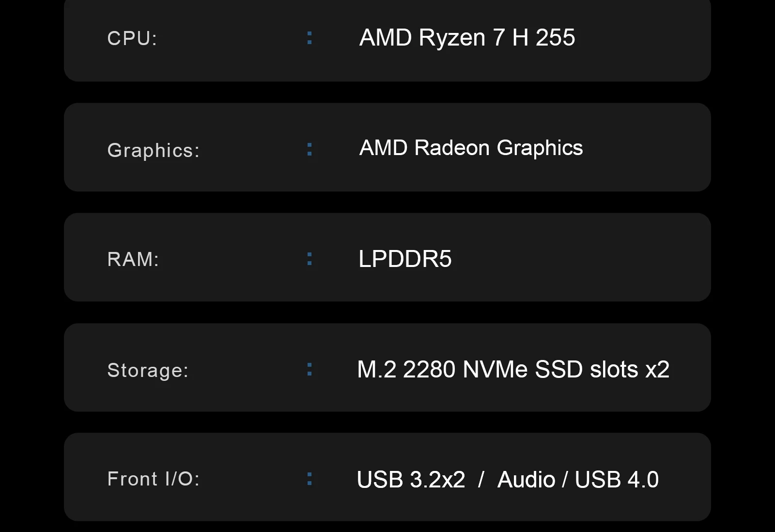The height and width of the screenshot is (532, 775).
Task: Click the blue colon in the Graphics row
Action: tap(310, 149)
